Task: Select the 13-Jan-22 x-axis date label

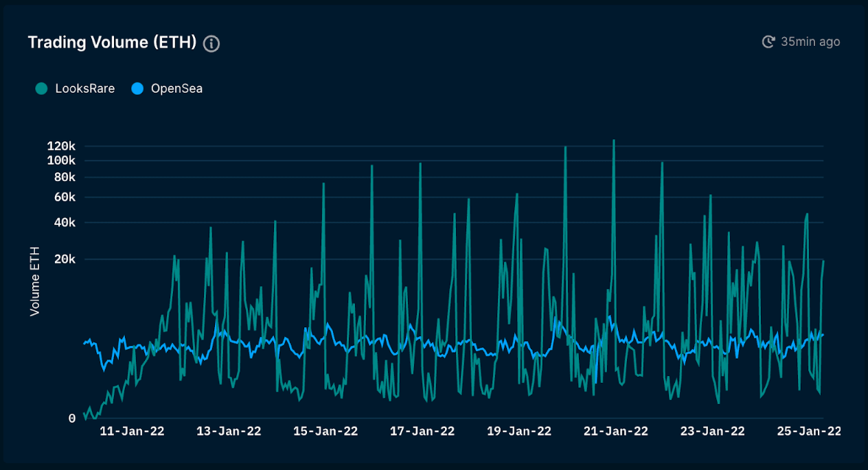Action: pos(229,432)
